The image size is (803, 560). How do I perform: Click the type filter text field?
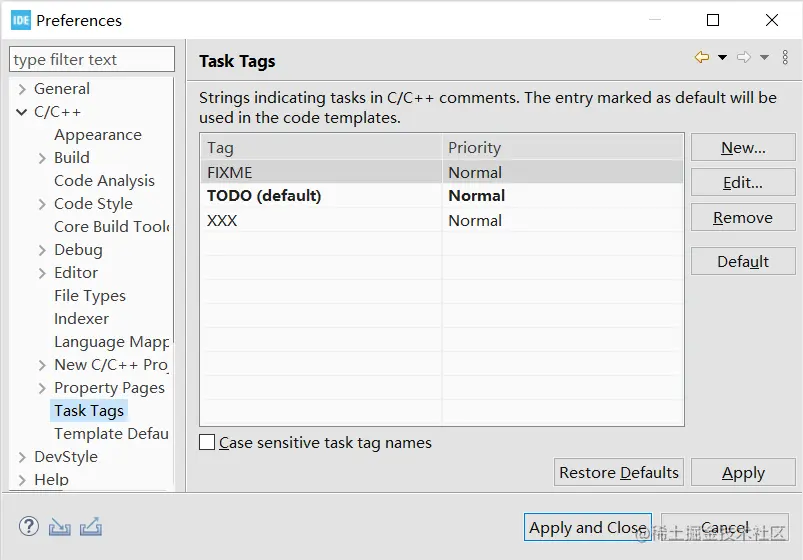point(92,60)
